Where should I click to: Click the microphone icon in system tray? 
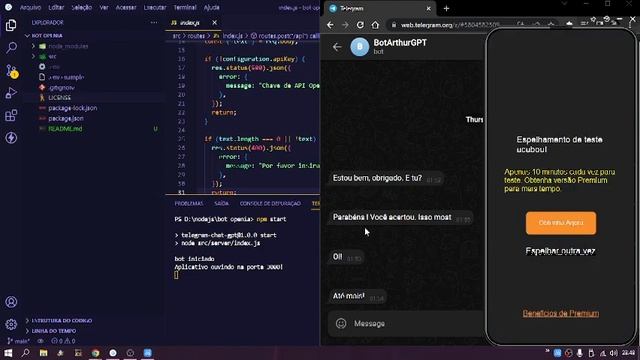pos(580,353)
